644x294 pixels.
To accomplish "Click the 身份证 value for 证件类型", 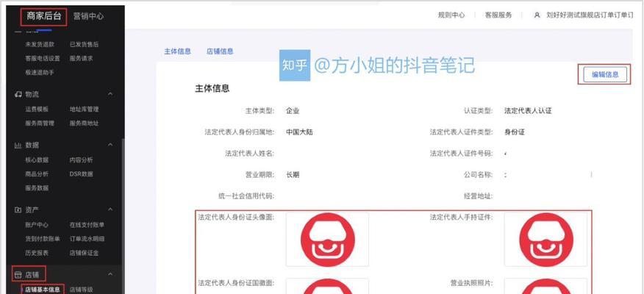I will (515, 132).
